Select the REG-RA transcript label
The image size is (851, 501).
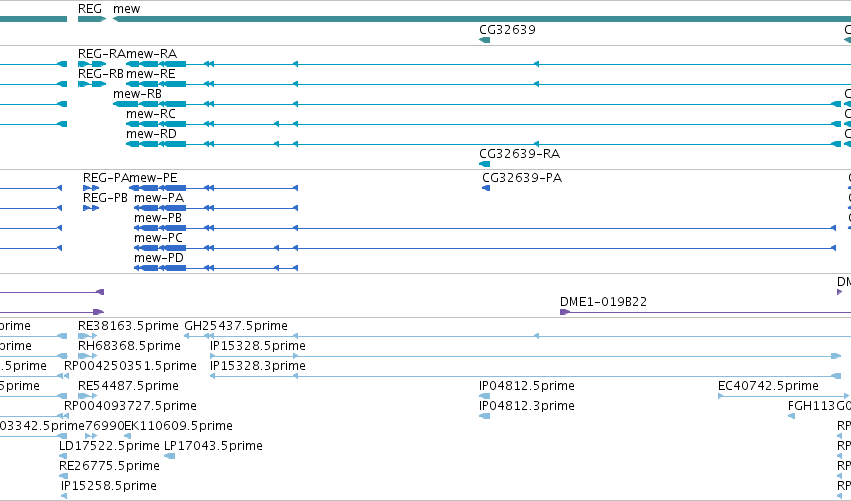[102, 53]
